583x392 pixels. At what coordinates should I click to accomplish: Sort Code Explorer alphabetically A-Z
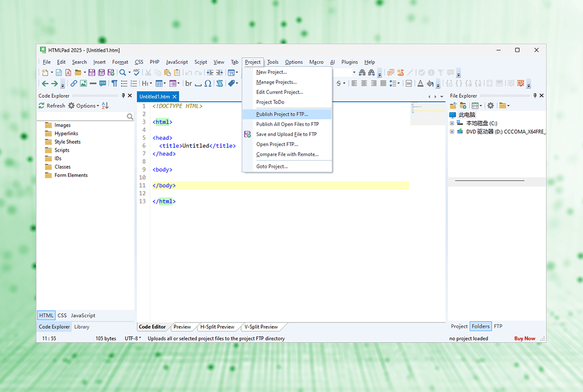105,105
